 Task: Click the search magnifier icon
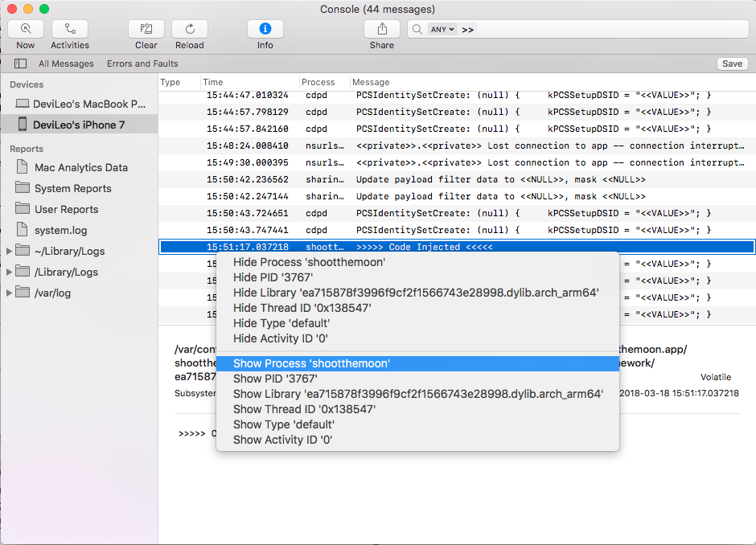click(x=417, y=30)
